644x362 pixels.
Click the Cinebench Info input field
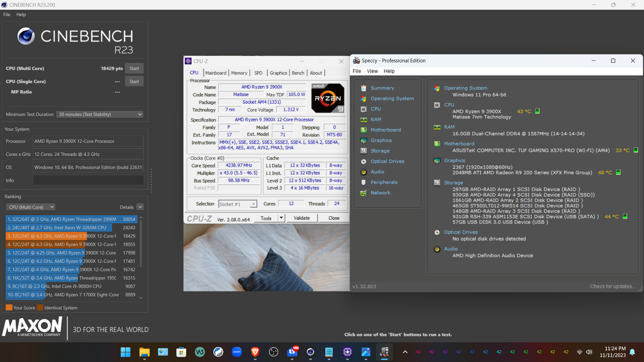[88, 180]
